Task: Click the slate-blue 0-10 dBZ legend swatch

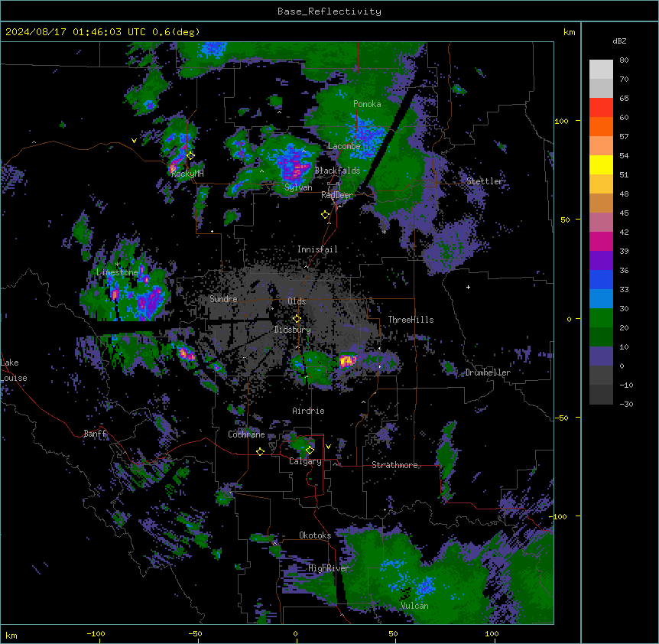Action: (601, 356)
